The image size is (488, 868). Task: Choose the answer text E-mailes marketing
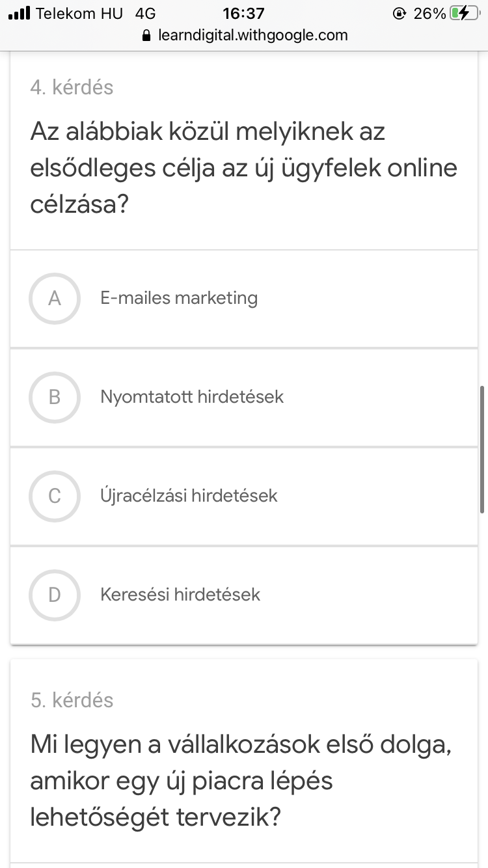pos(179,299)
